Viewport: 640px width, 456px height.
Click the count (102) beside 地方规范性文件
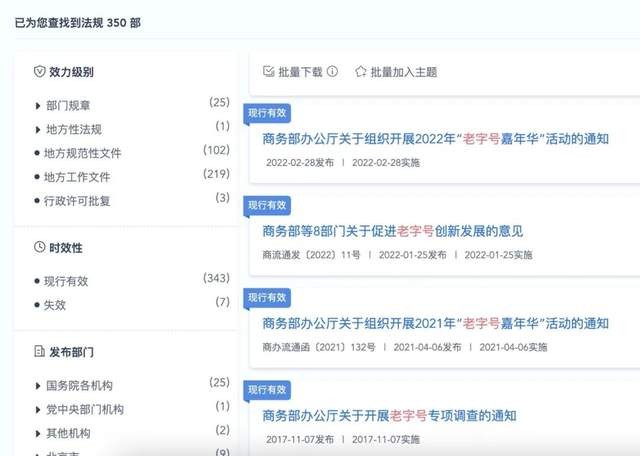(216, 150)
